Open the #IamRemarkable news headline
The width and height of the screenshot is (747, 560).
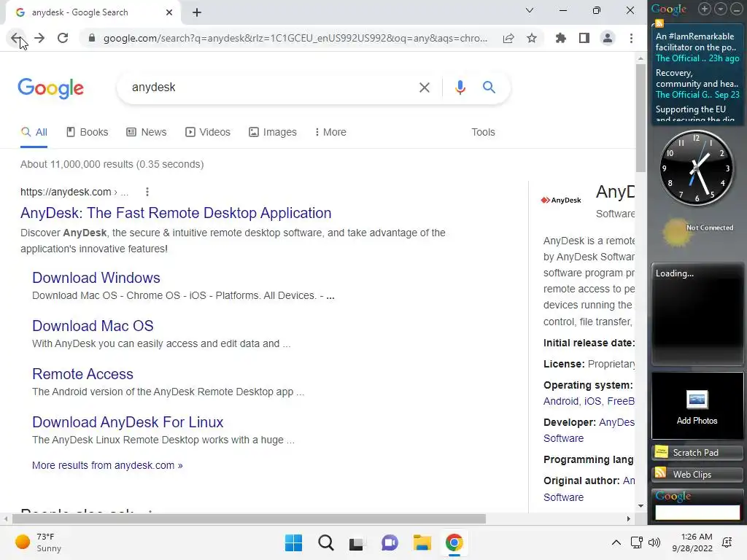pyautogui.click(x=695, y=42)
